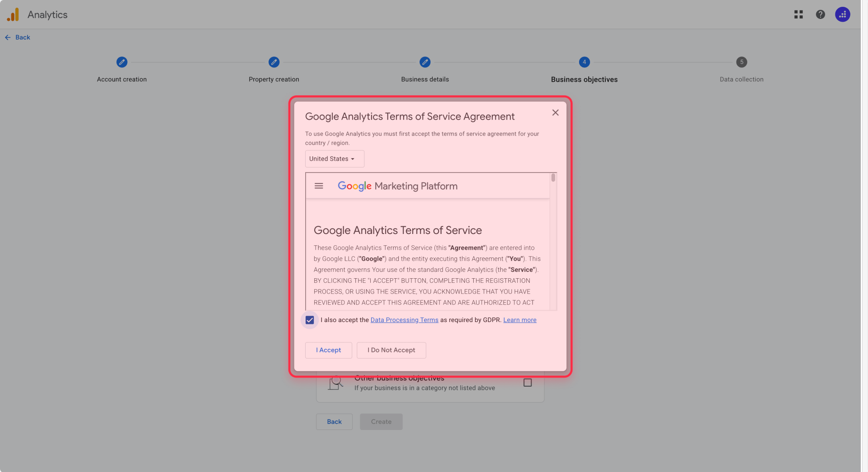Check the Other business objectives checkbox
The width and height of the screenshot is (868, 472).
click(x=528, y=383)
